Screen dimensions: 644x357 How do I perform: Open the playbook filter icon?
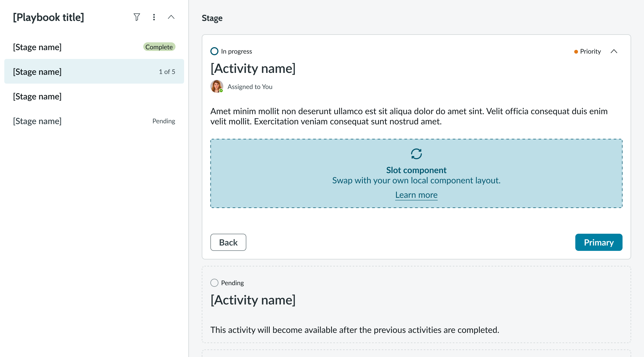(x=137, y=17)
